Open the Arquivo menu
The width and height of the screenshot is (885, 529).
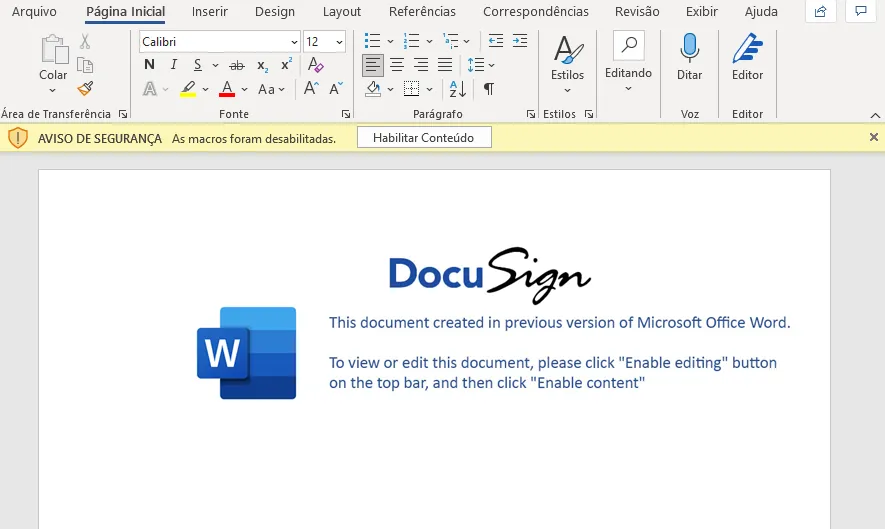(34, 11)
